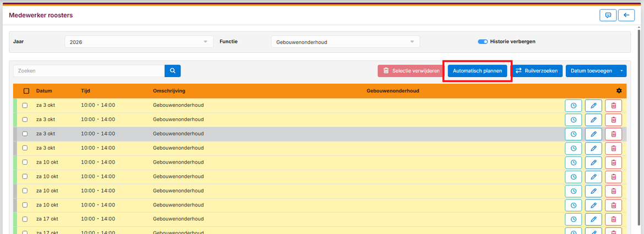Viewport: 644px width, 234px height.
Task: Sort by the Omschrijving column header
Action: tap(169, 91)
